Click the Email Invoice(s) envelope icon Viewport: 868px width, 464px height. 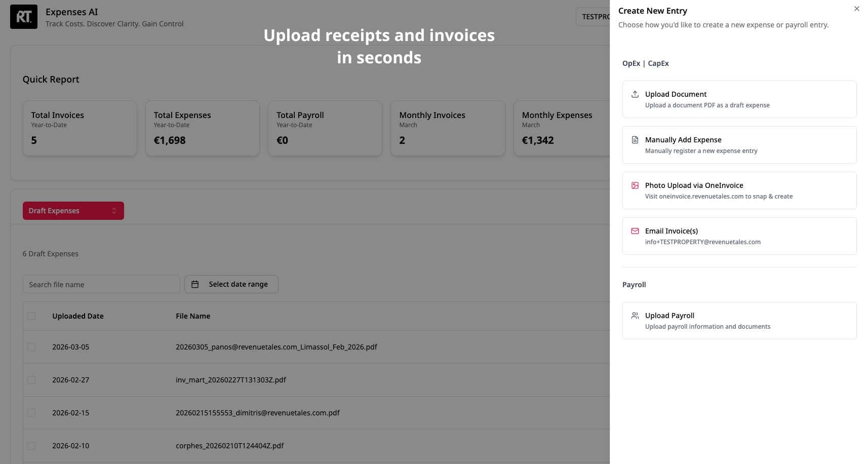[635, 231]
